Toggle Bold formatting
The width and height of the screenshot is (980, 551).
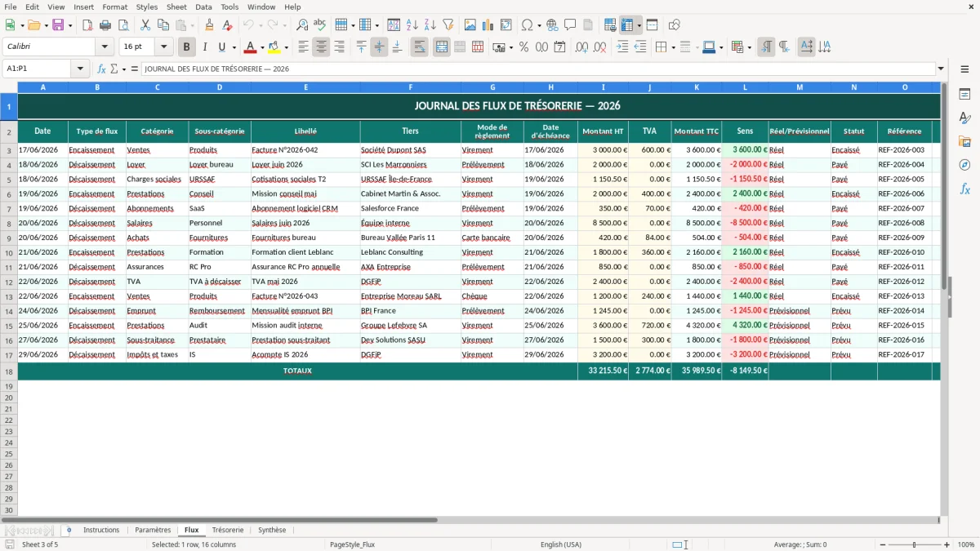[186, 47]
